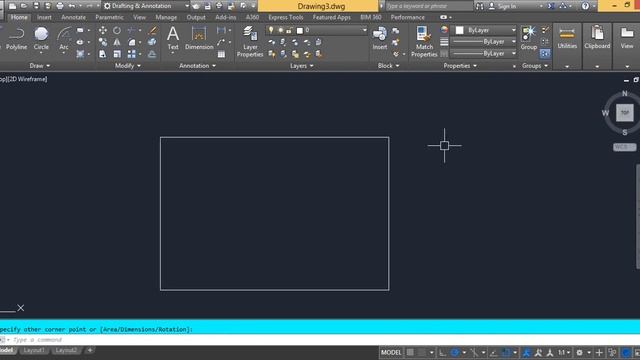Click the Offset tool icon
Image resolution: width=640 pixels, height=360 pixels.
pyautogui.click(x=152, y=54)
